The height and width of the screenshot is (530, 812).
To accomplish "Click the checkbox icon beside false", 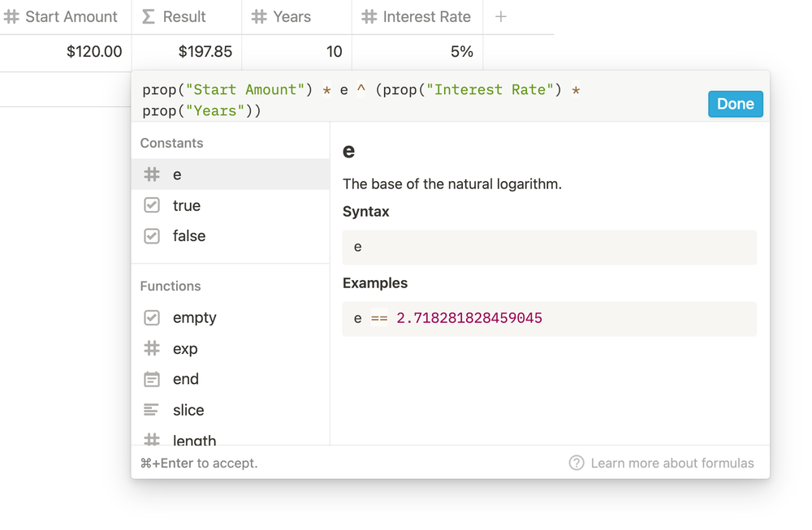I will [x=152, y=236].
